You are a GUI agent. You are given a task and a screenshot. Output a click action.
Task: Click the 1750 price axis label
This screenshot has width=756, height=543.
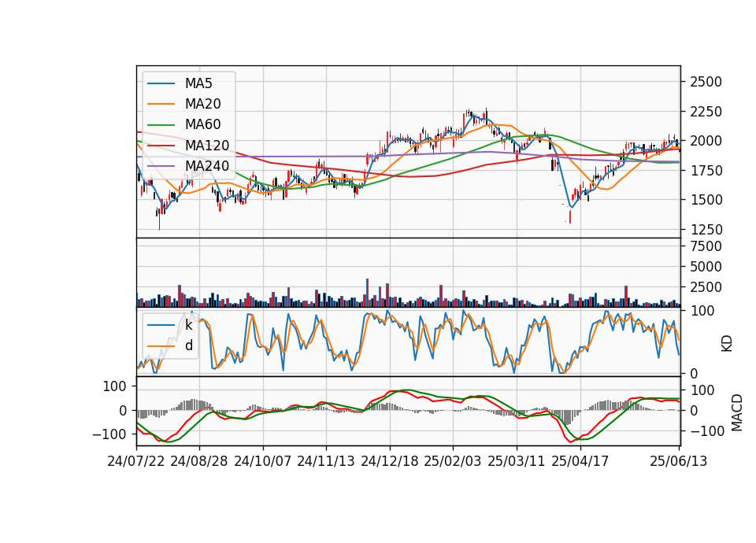click(706, 171)
